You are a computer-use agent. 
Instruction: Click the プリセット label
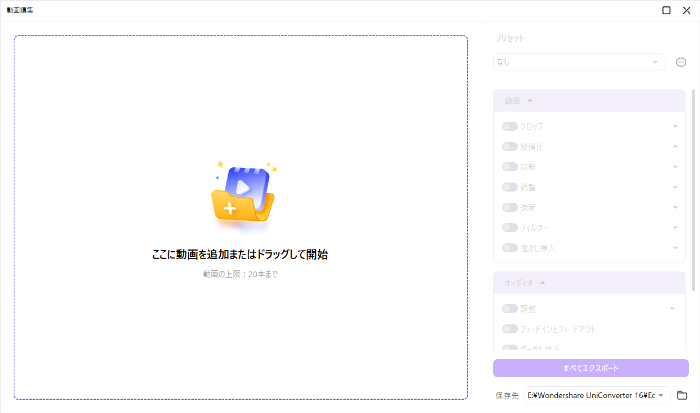(509, 38)
